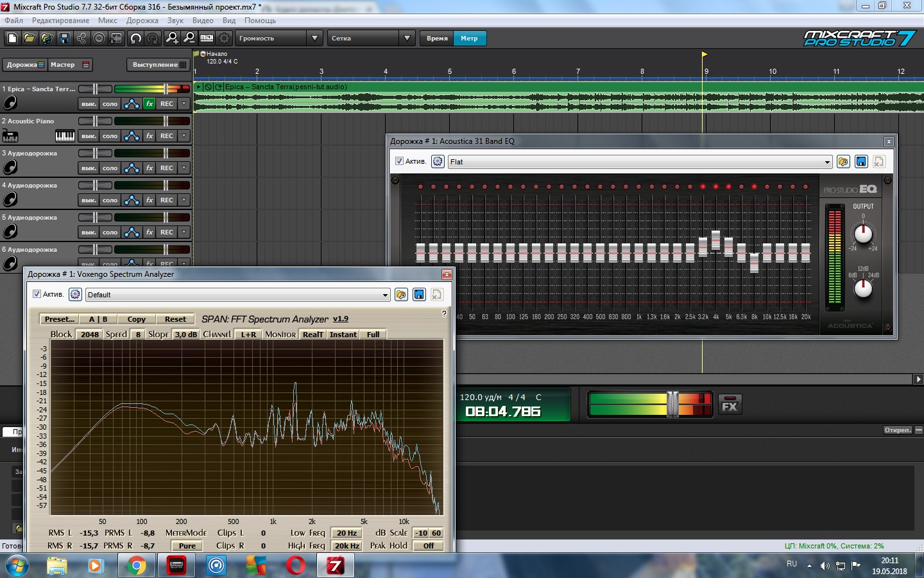The height and width of the screenshot is (578, 924).
Task: Open the Редактирование menu
Action: tap(60, 21)
